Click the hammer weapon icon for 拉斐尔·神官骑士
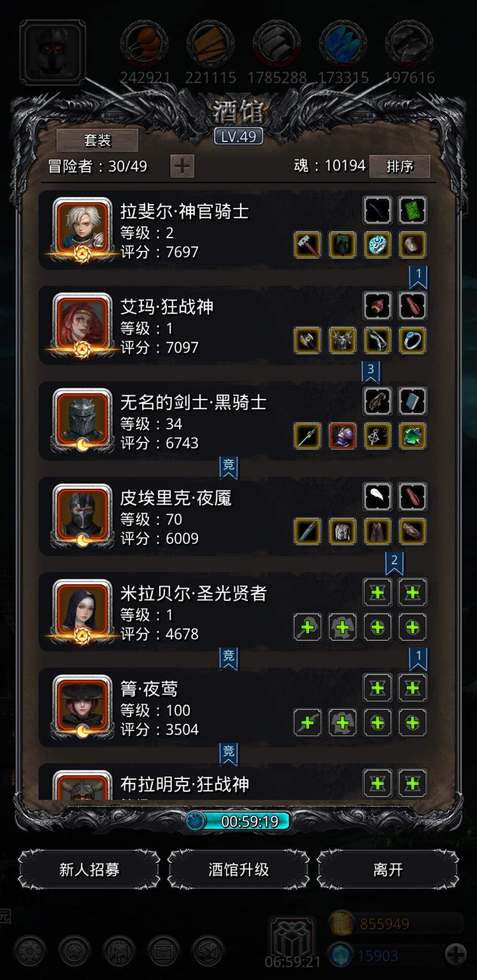Screen dimensions: 477x980 click(x=307, y=245)
